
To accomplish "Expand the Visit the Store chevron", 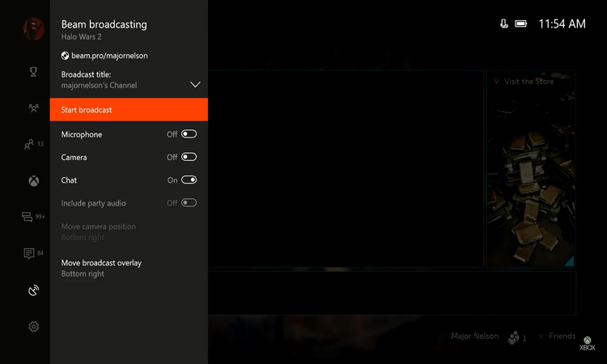I will (x=496, y=82).
